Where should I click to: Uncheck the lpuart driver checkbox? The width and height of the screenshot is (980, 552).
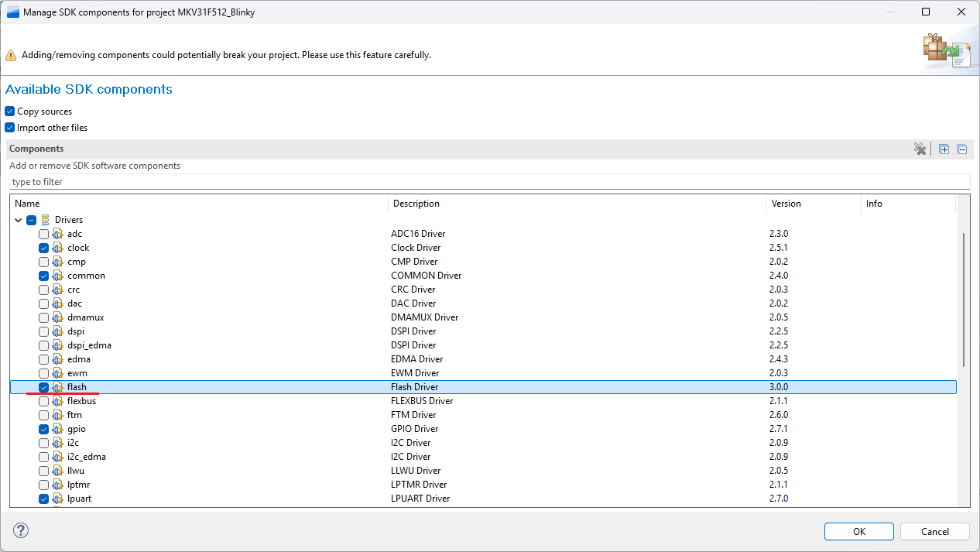pyautogui.click(x=43, y=499)
